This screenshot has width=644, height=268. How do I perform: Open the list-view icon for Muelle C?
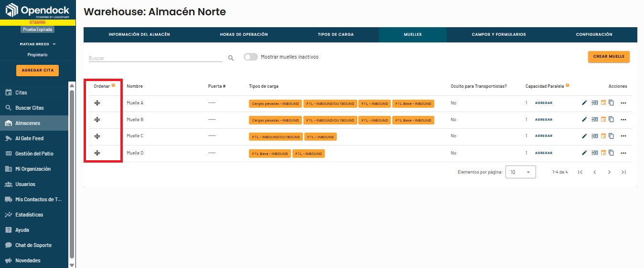click(x=595, y=136)
